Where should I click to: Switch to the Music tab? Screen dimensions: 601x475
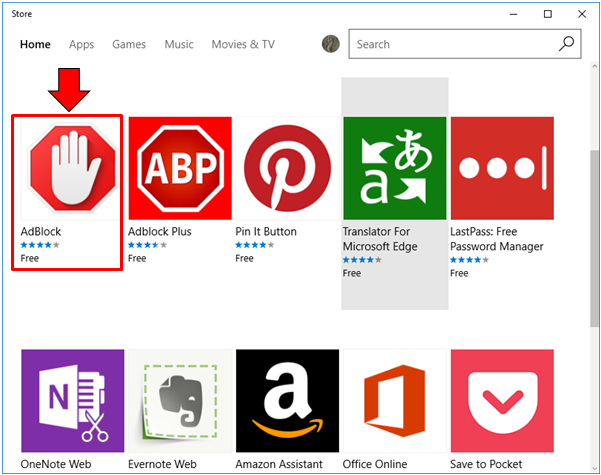pos(179,45)
